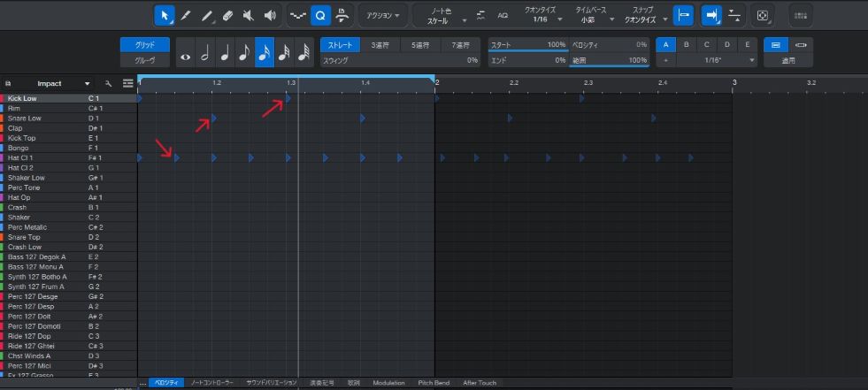Select the ストレート straight quantize option
This screenshot has width=868, height=390.
340,44
